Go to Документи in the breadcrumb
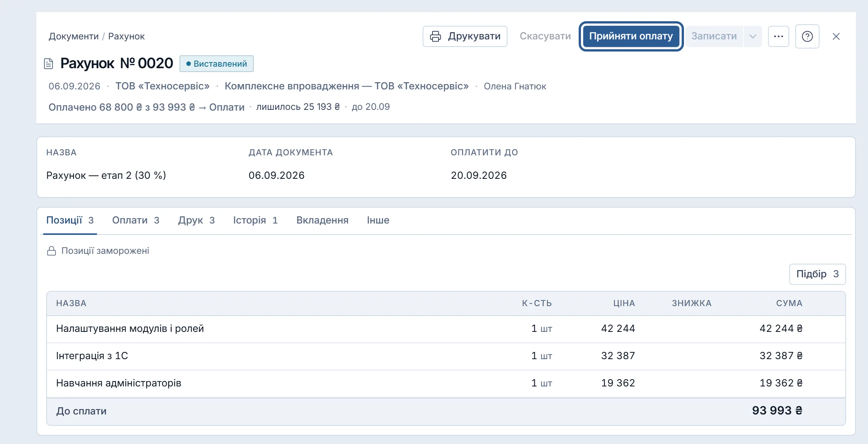 pos(73,36)
